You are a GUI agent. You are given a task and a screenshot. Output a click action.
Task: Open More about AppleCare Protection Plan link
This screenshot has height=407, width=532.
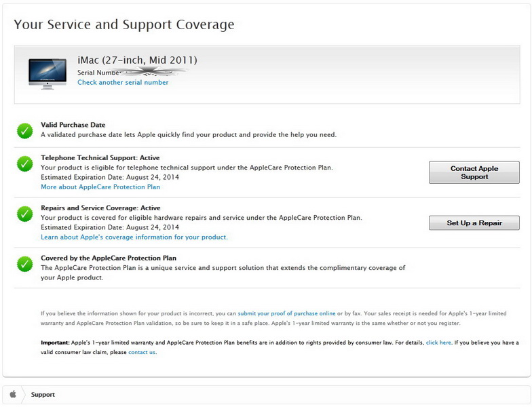[100, 187]
